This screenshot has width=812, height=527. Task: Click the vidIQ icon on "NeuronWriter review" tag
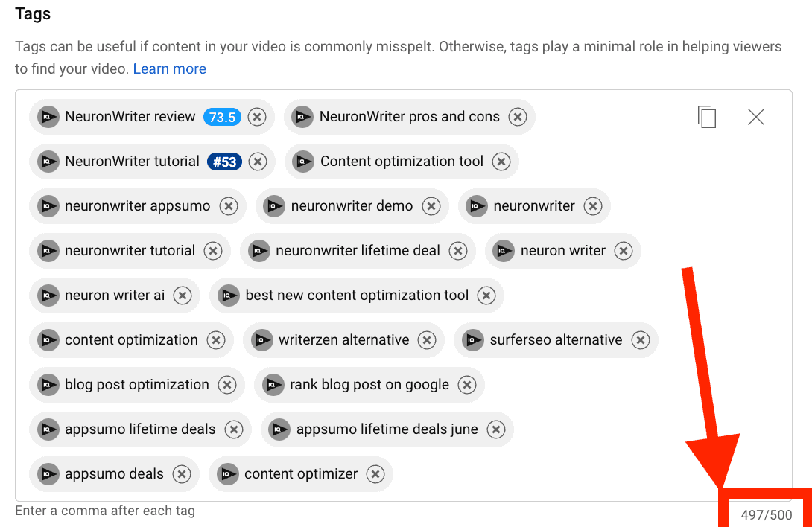(48, 117)
